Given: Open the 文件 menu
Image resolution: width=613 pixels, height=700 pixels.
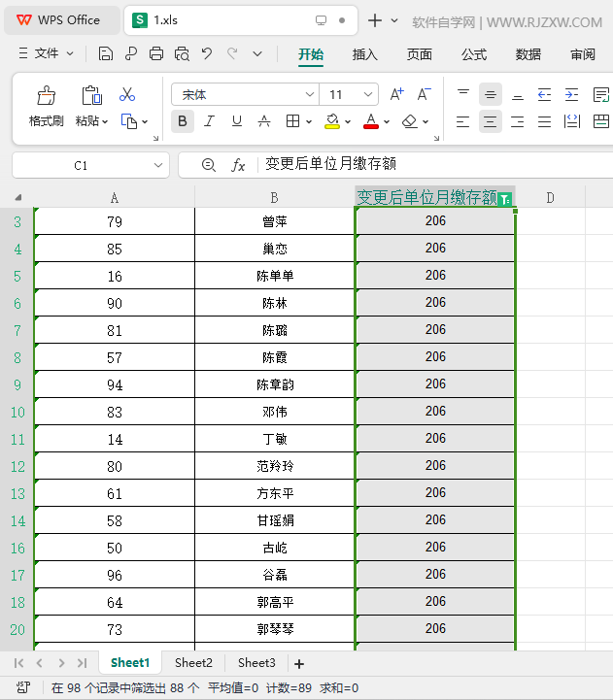Looking at the screenshot, I should [46, 53].
